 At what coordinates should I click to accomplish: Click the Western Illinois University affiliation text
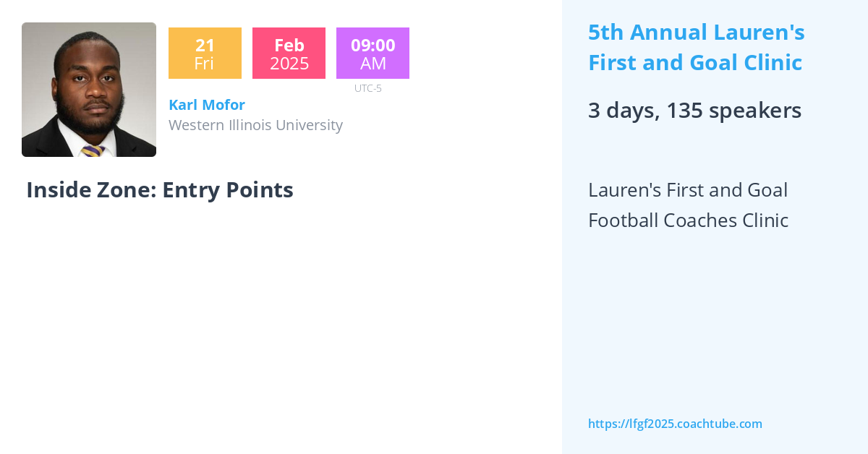[255, 125]
